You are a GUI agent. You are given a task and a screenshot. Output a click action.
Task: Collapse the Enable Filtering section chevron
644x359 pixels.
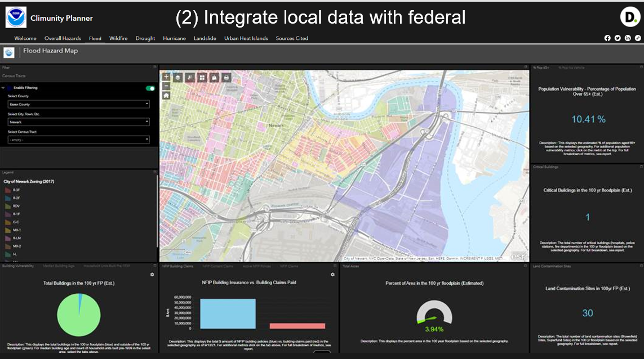coord(3,88)
